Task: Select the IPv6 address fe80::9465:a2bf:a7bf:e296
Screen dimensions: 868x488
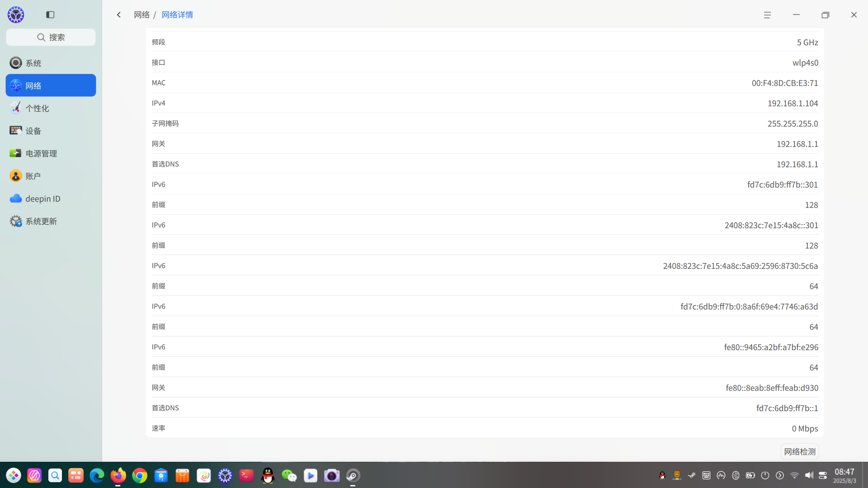Action: click(771, 347)
